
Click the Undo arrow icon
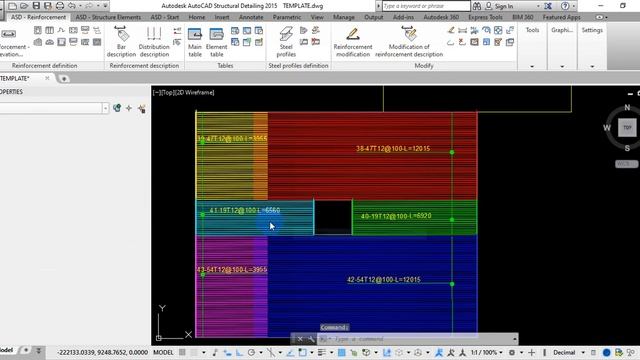coord(72,6)
